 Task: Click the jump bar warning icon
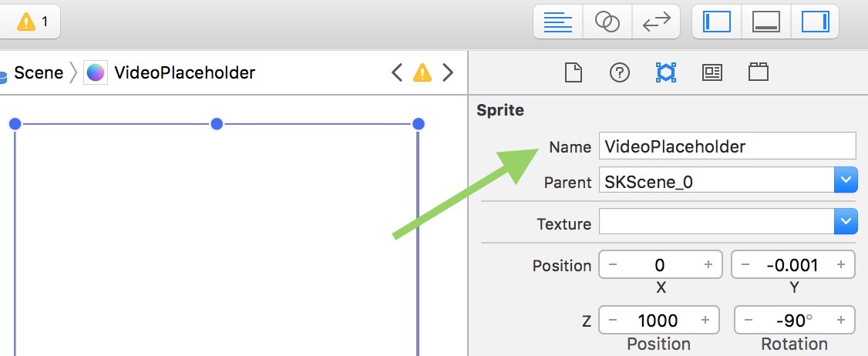click(422, 73)
